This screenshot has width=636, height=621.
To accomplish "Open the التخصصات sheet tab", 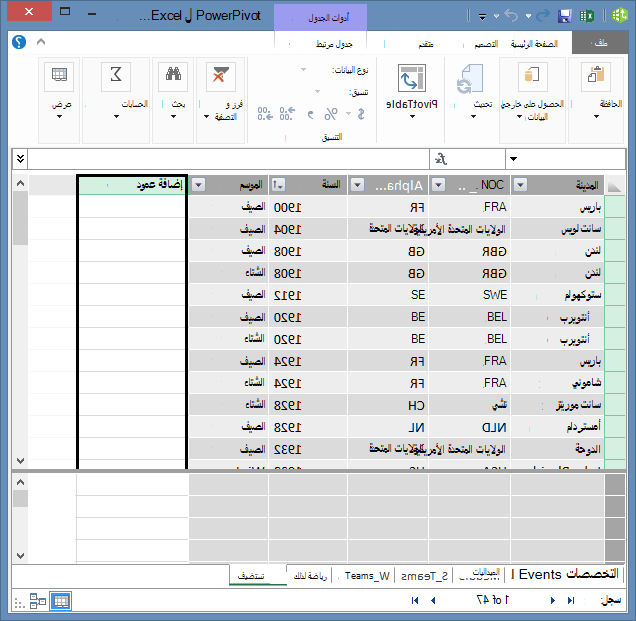I will [x=593, y=574].
